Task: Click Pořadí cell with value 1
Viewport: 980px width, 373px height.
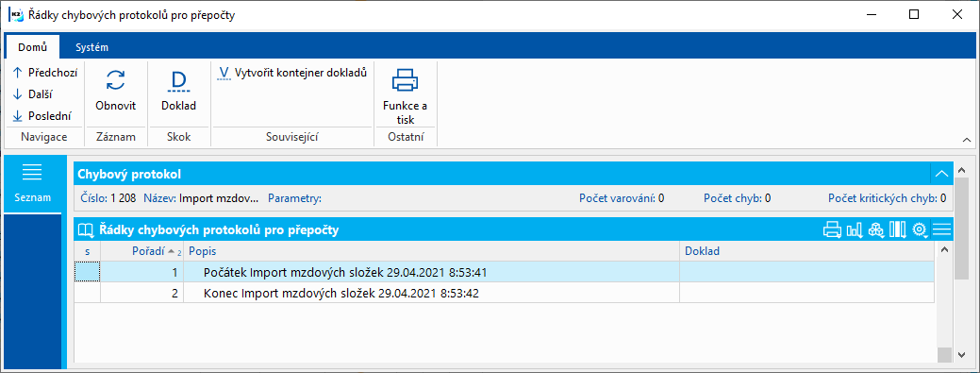Action: click(x=141, y=272)
